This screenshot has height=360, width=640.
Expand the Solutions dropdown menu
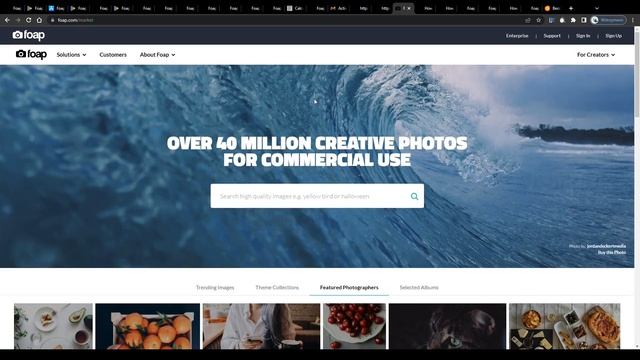(x=71, y=55)
